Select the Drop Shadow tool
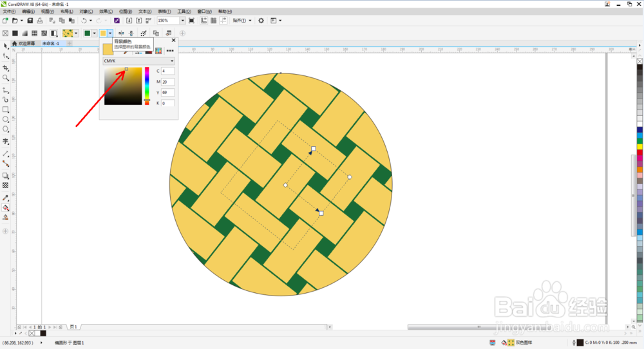The width and height of the screenshot is (644, 349). [6, 176]
